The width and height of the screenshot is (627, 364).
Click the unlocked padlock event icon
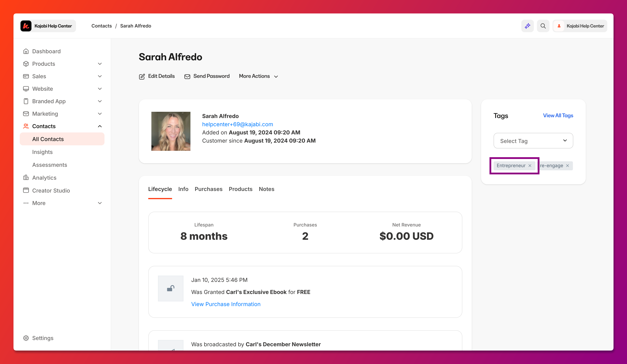point(171,288)
